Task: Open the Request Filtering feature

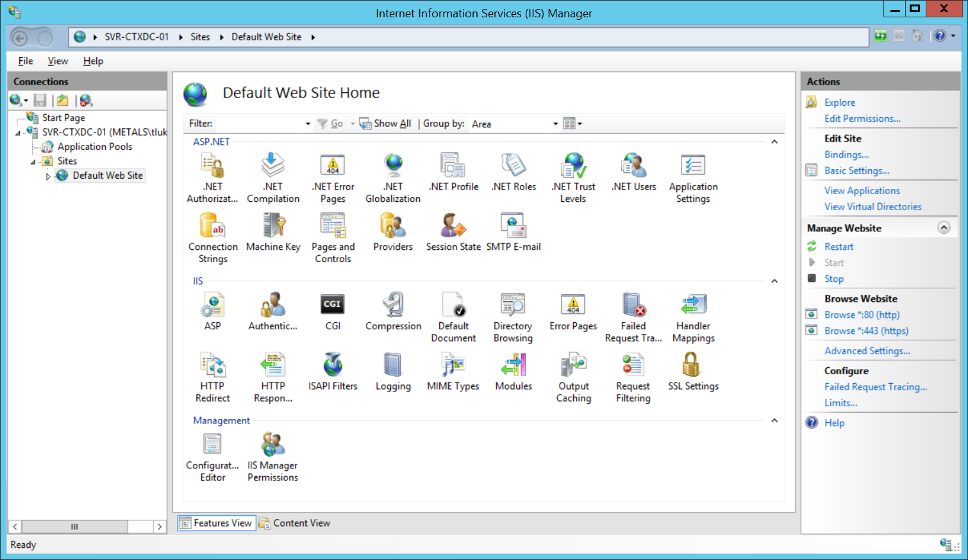Action: pyautogui.click(x=633, y=378)
